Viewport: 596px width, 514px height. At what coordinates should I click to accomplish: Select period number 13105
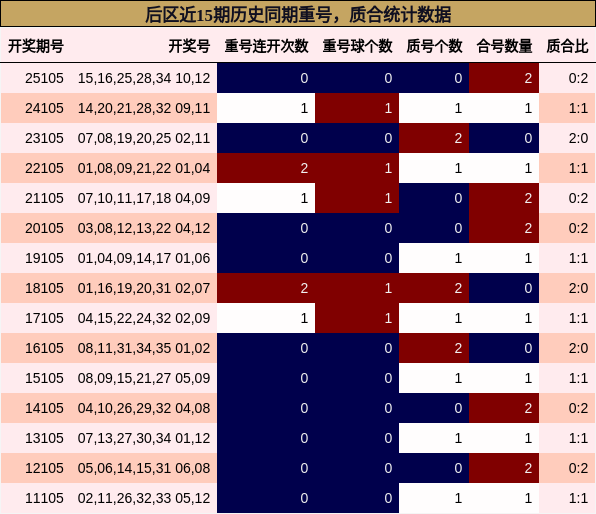[x=44, y=438]
